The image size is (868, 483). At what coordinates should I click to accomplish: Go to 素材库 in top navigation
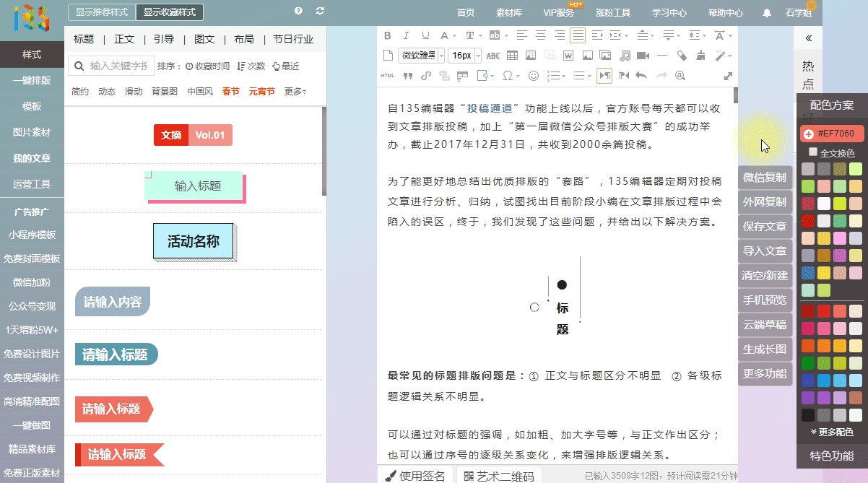(x=509, y=13)
